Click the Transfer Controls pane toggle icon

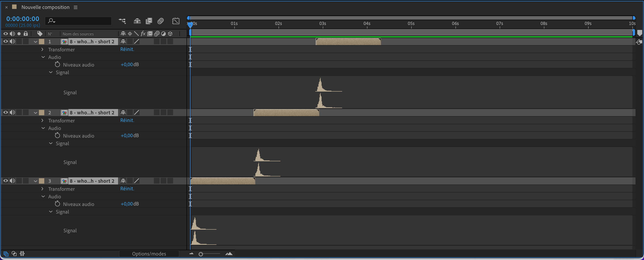click(x=14, y=254)
